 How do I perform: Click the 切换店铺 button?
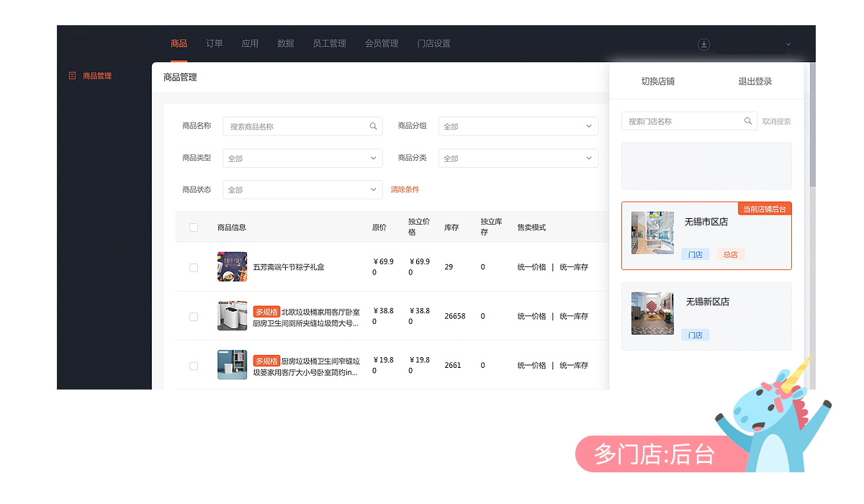click(657, 81)
